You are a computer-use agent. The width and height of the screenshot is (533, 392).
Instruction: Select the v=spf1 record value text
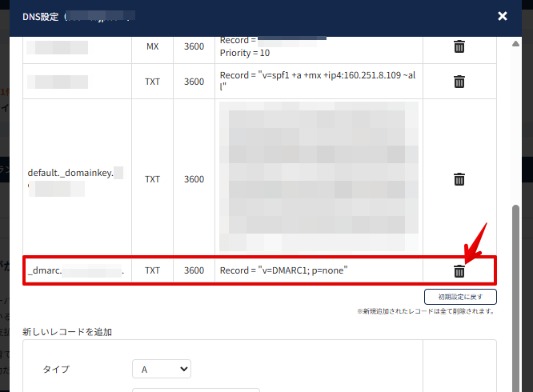tap(317, 82)
